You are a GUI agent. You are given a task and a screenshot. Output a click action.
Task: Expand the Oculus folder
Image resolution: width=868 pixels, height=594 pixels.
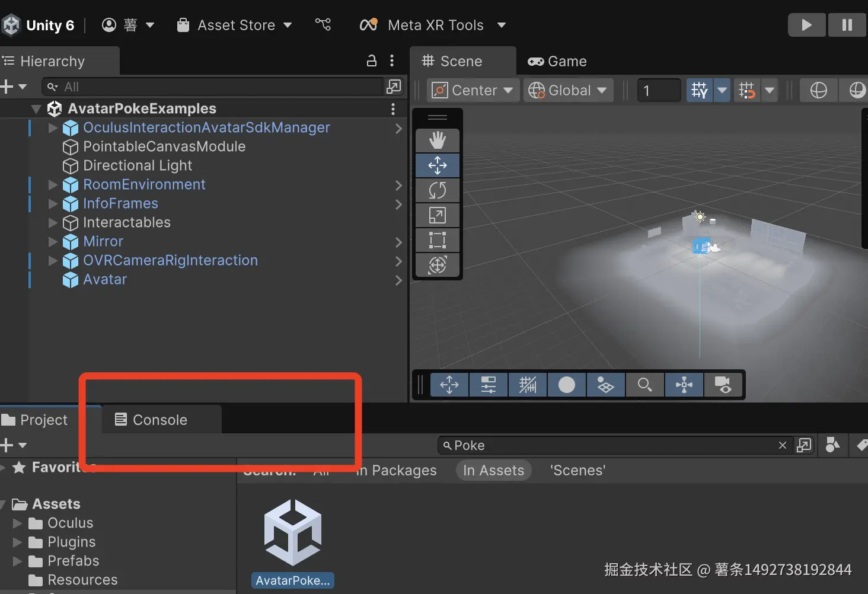pyautogui.click(x=18, y=523)
